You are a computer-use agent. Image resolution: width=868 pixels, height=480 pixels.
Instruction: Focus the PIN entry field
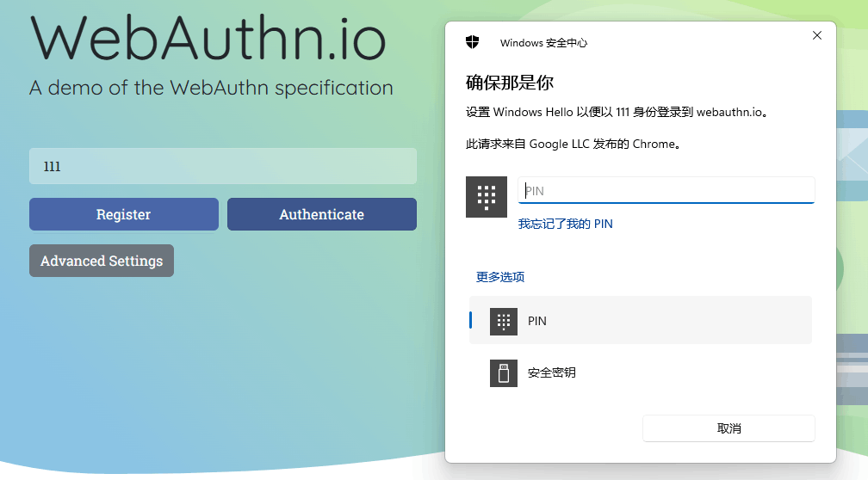coord(666,190)
